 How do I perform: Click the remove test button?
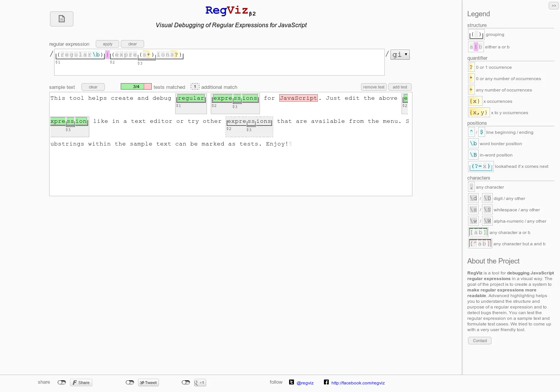[x=373, y=87]
